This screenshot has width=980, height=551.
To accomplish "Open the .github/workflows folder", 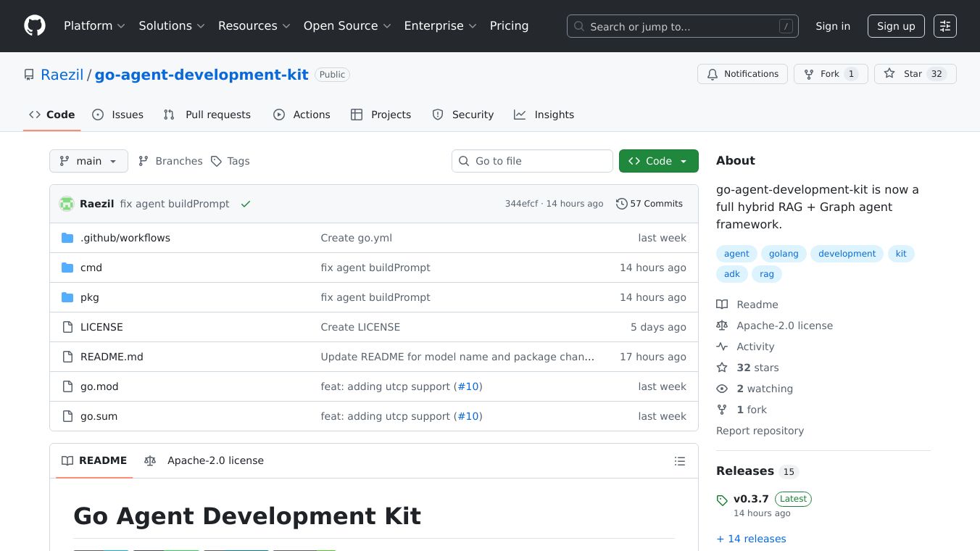I will (x=125, y=238).
